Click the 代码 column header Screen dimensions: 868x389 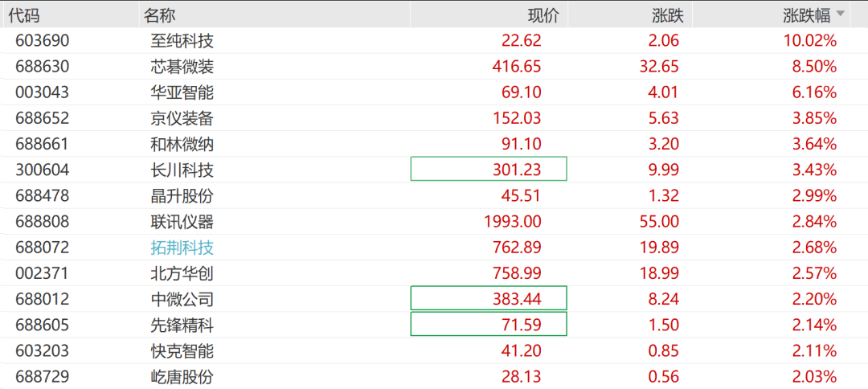[24, 15]
